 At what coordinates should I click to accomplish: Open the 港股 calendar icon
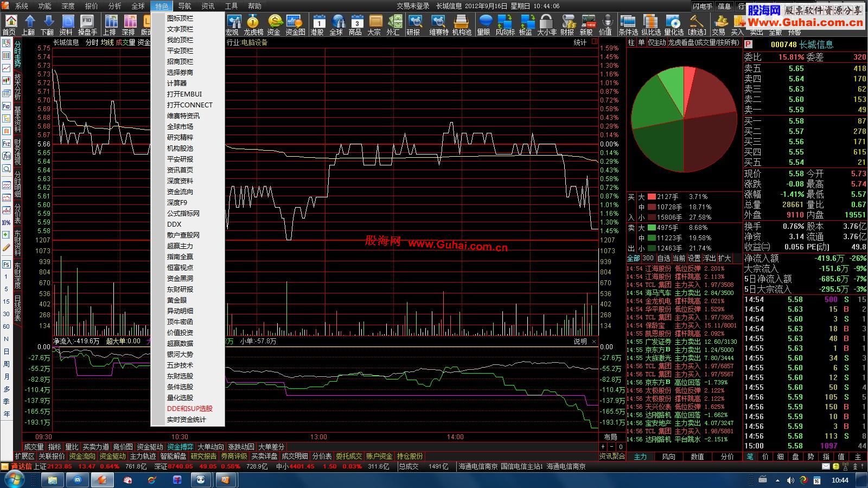coord(317,25)
